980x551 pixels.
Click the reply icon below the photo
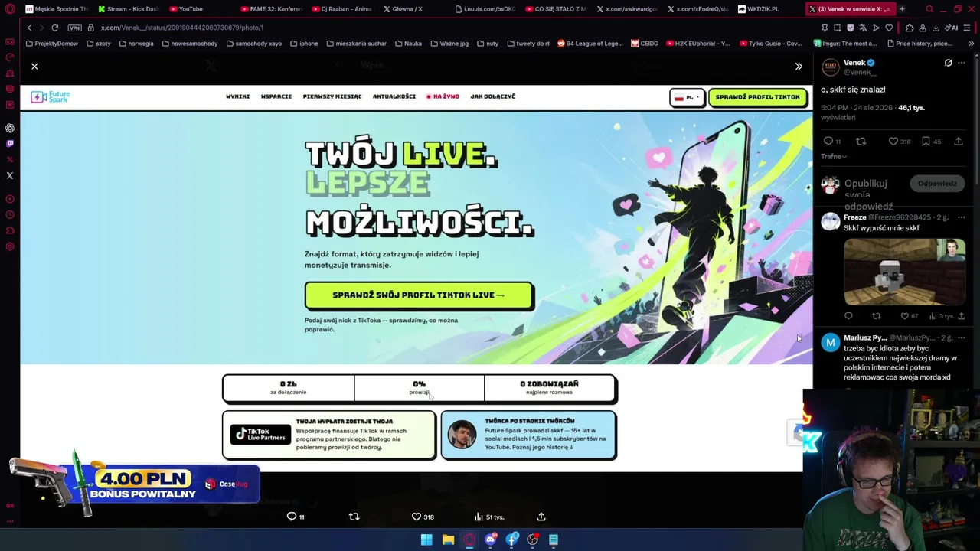coord(292,517)
